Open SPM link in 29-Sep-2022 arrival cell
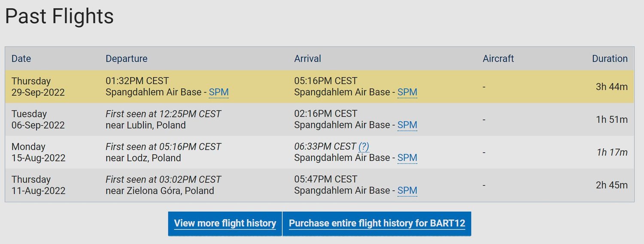The height and width of the screenshot is (244, 644). click(x=407, y=92)
